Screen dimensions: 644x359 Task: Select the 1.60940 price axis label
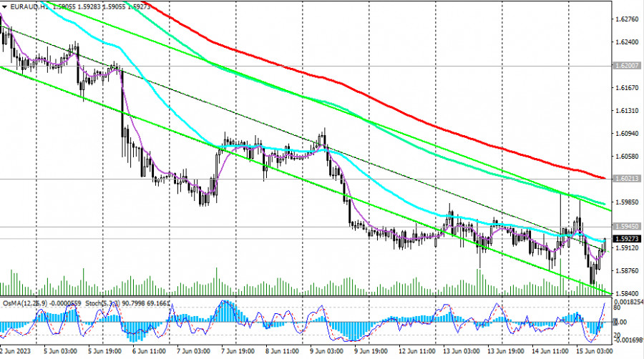coord(627,133)
